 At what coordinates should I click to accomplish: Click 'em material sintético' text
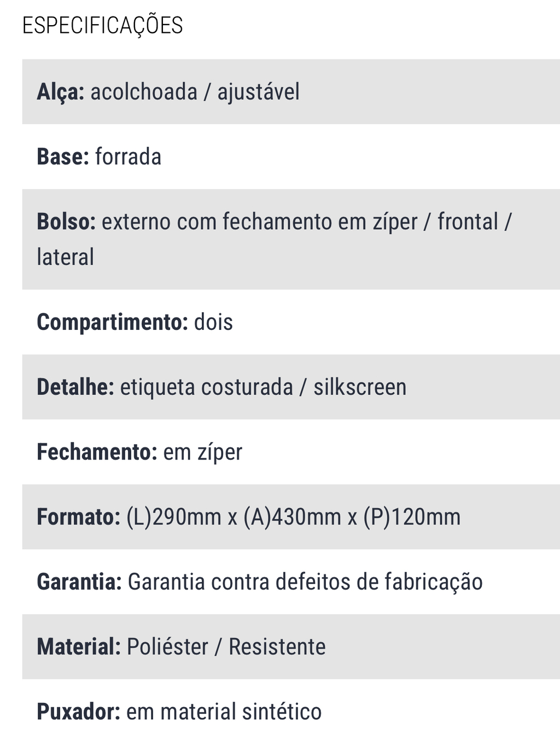coord(224,712)
